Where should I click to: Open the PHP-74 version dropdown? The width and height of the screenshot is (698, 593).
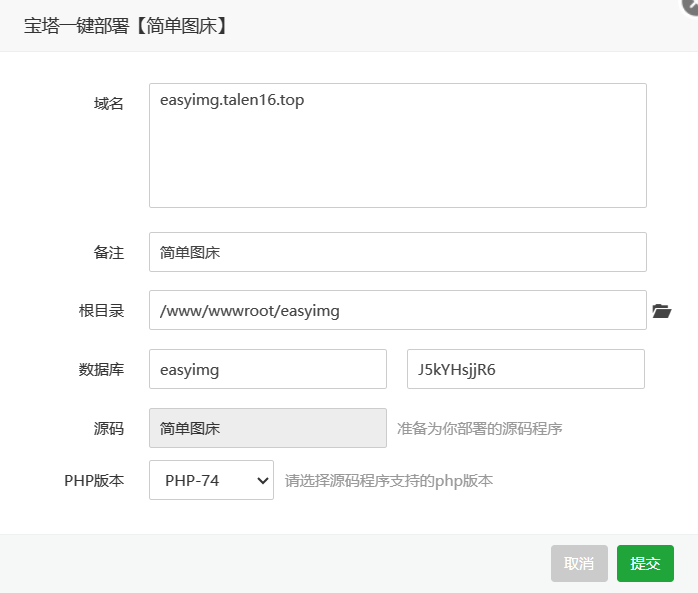coord(211,480)
